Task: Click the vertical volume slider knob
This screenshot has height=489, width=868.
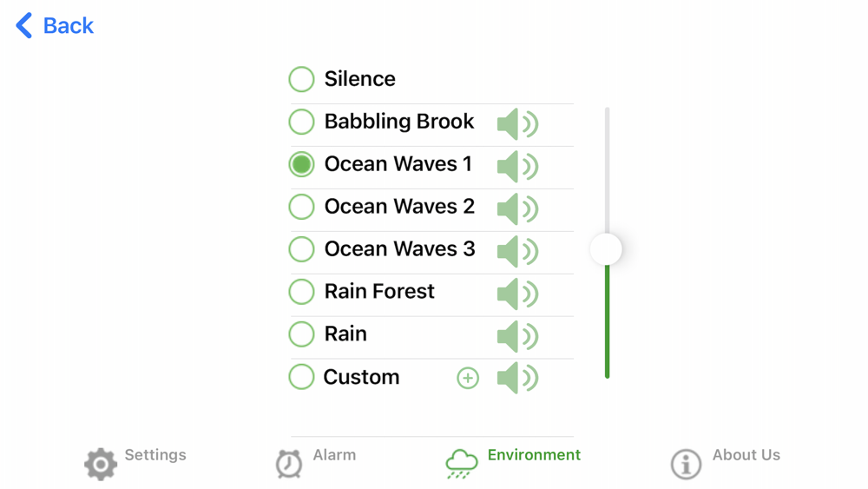Action: pos(606,249)
